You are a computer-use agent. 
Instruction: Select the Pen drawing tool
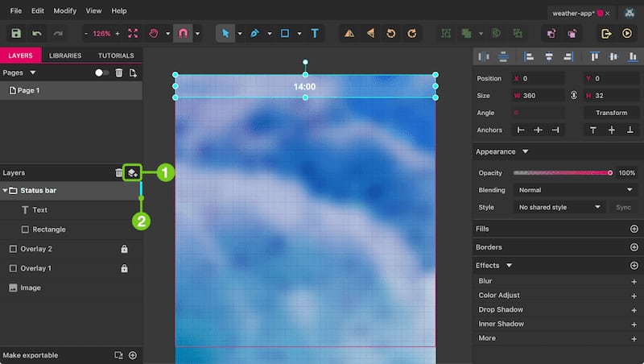pos(254,33)
